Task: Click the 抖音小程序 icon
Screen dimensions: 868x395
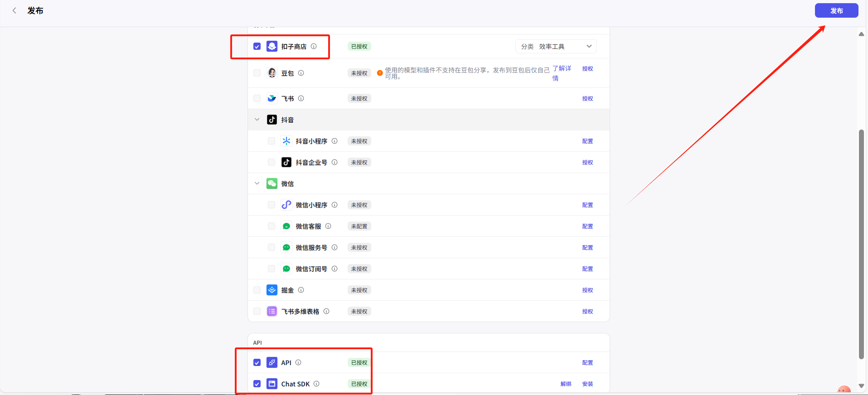Action: (286, 141)
